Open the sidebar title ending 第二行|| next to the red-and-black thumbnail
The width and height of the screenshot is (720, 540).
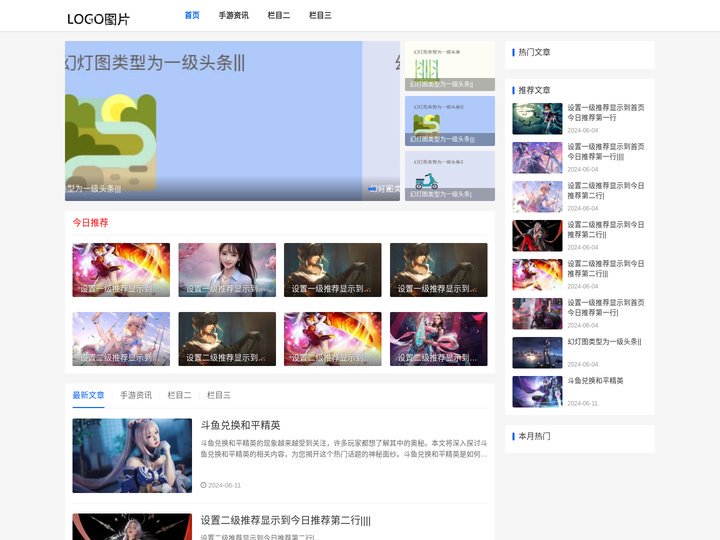606,230
